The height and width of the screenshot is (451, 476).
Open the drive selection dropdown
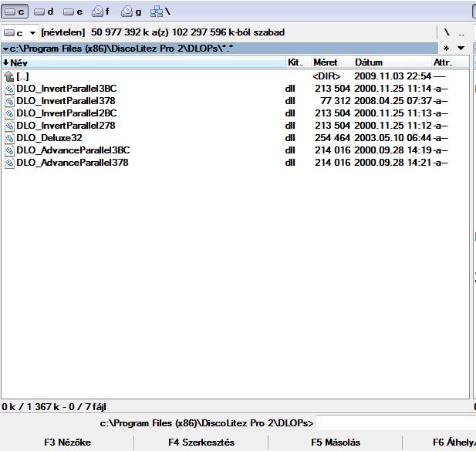[x=20, y=32]
